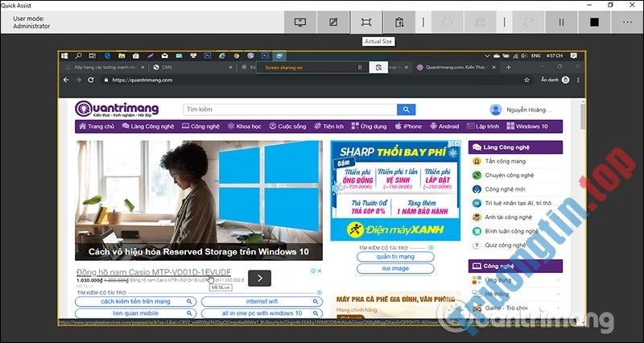Open the Lập trình menu item
The width and height of the screenshot is (644, 343).
pos(483,126)
